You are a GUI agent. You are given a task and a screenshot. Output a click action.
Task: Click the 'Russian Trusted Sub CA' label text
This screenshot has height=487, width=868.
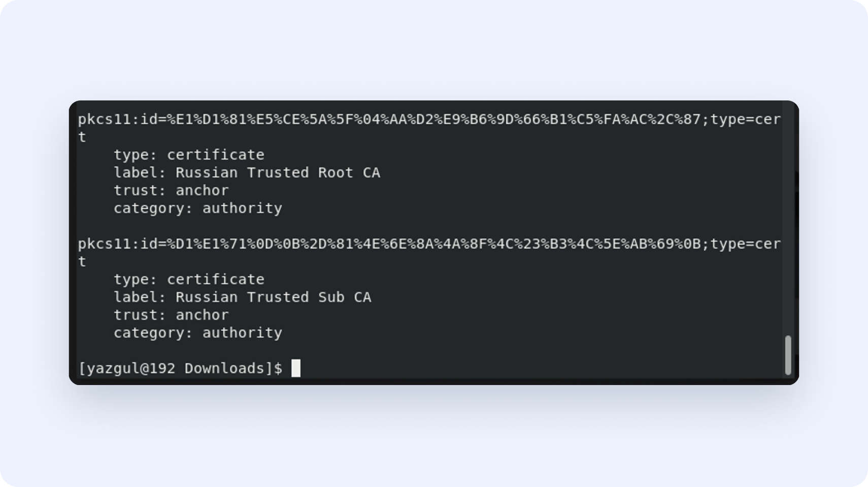[273, 297]
